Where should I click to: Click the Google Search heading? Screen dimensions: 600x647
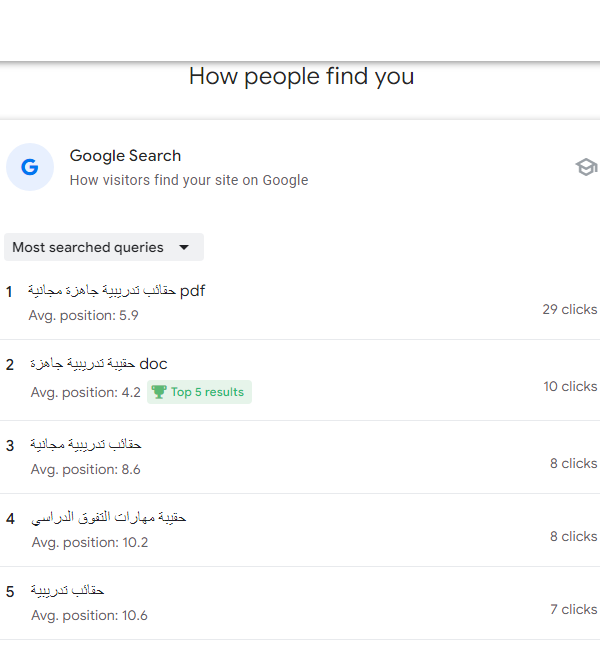pos(125,156)
